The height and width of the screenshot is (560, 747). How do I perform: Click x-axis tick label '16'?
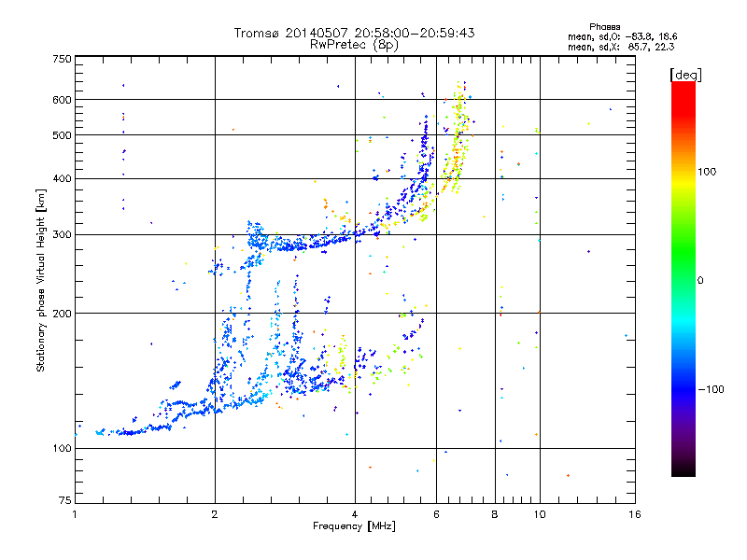(x=635, y=514)
